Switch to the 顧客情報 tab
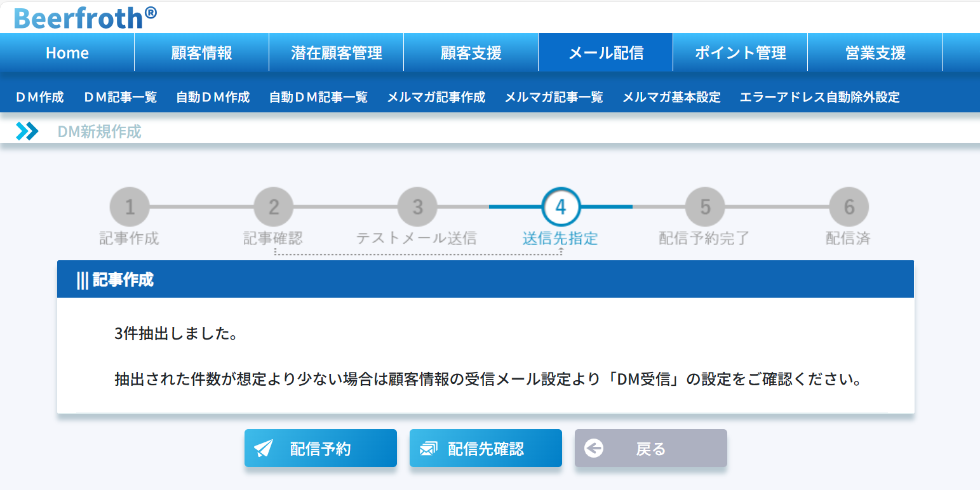 (x=202, y=53)
